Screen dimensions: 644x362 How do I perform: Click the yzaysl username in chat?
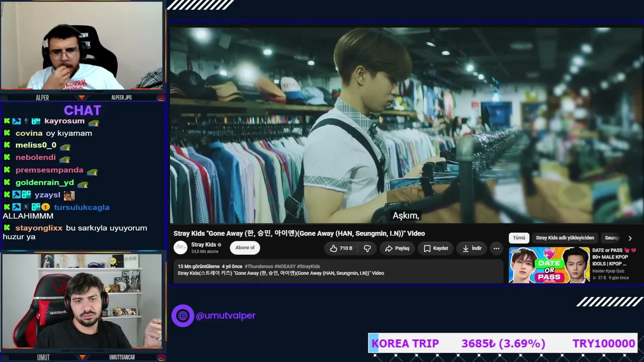[x=47, y=195]
